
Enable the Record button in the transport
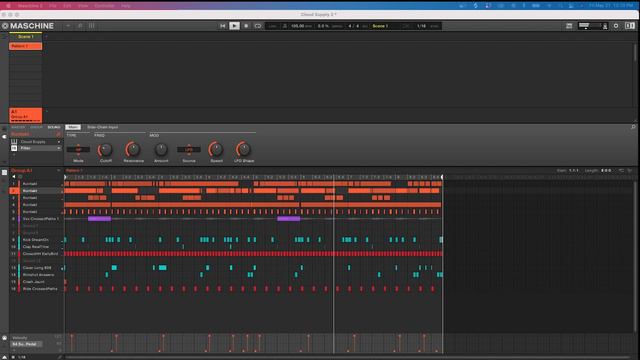pyautogui.click(x=246, y=26)
